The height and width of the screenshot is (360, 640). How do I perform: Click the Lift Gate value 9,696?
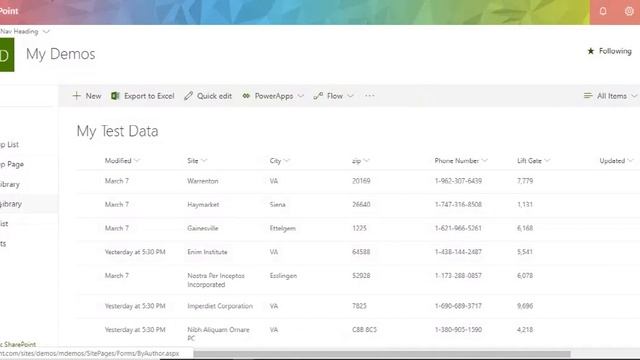525,306
